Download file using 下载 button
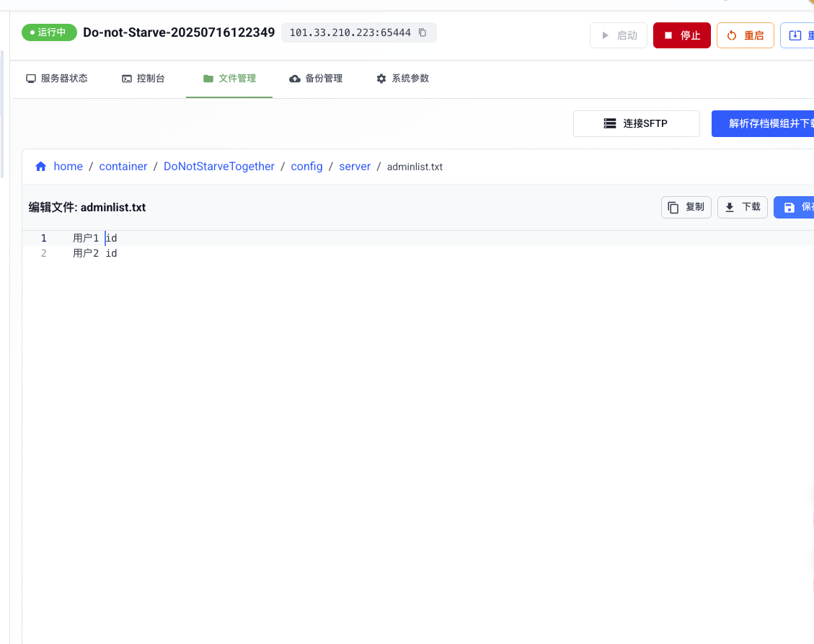 point(743,207)
